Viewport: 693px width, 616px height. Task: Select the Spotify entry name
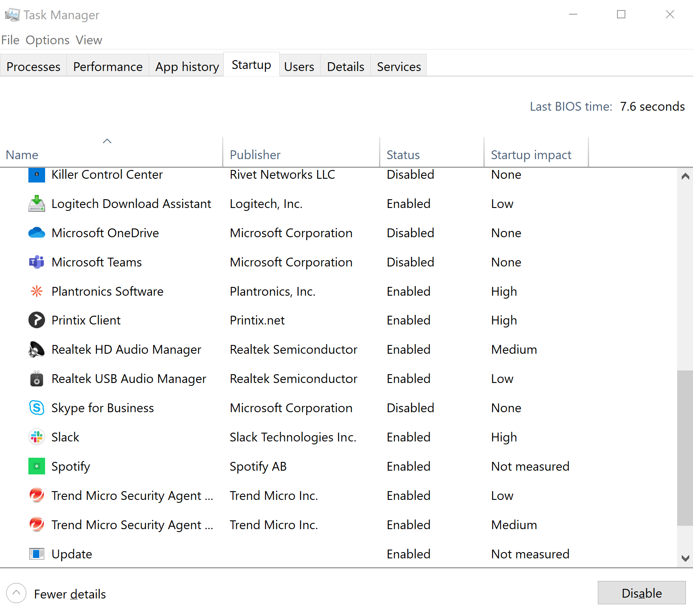tap(71, 466)
